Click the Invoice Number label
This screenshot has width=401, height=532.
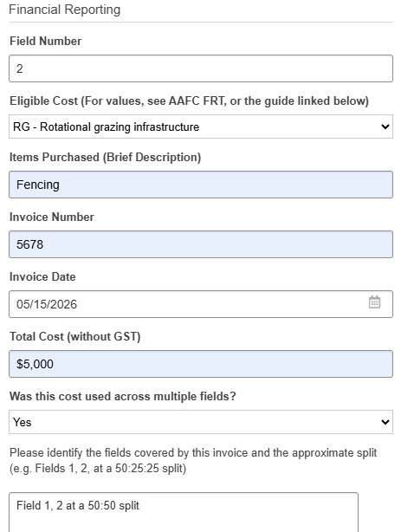click(52, 217)
